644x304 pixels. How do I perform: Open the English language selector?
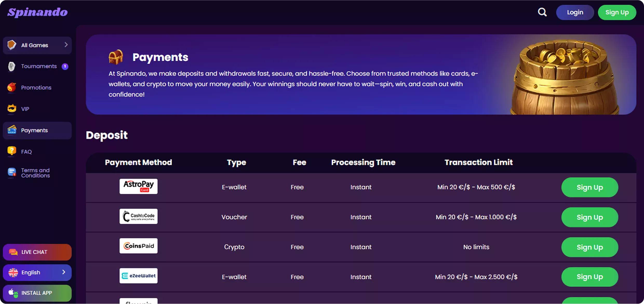(37, 272)
